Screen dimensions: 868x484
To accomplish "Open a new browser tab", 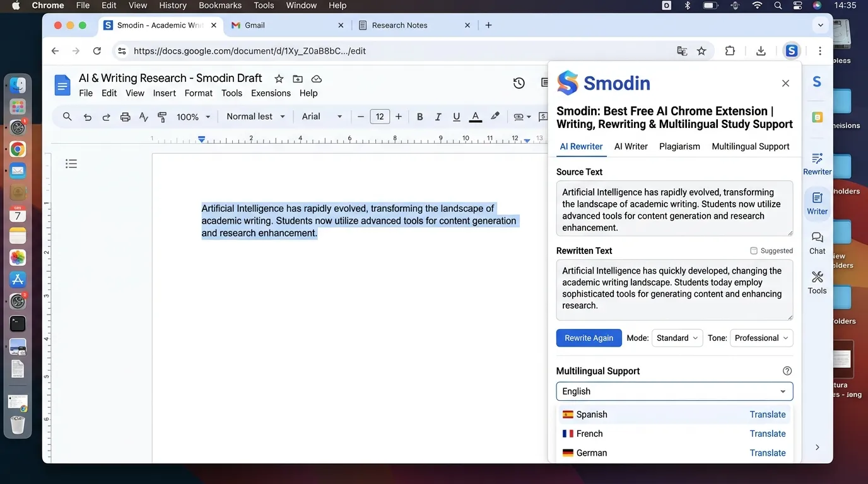I will tap(488, 25).
